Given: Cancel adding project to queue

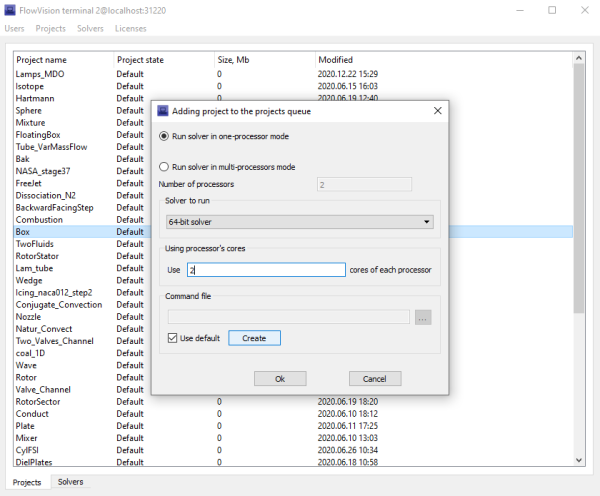Looking at the screenshot, I should 375,379.
